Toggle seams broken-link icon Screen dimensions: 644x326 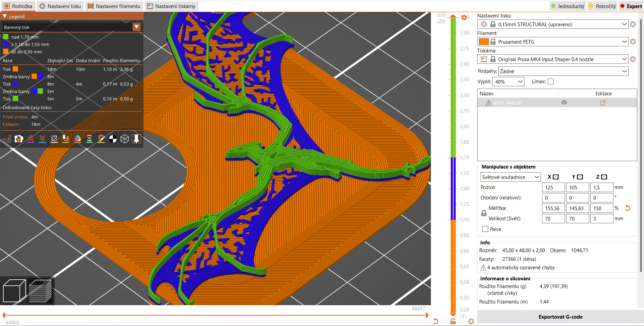[54, 139]
